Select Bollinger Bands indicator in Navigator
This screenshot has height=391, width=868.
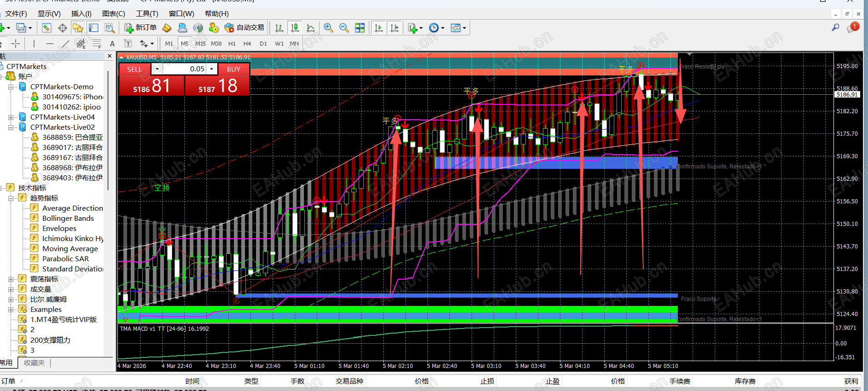click(68, 218)
